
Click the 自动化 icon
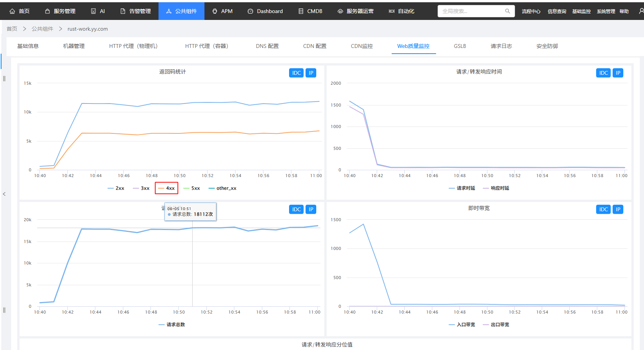coord(392,12)
